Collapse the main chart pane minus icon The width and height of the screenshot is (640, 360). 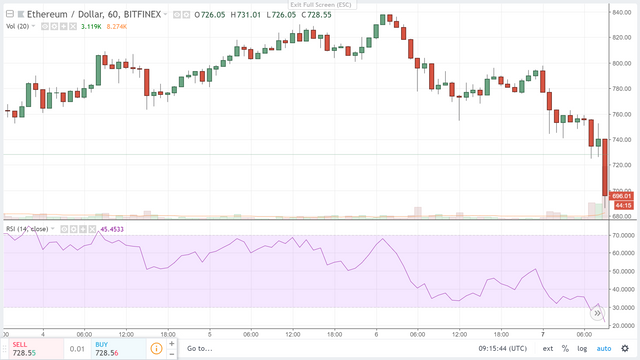pyautogui.click(x=10, y=14)
